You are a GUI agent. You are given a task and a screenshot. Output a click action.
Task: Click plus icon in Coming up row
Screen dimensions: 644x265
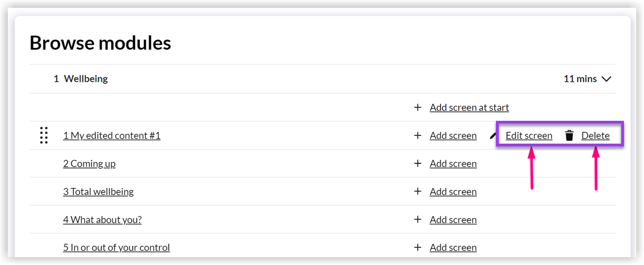pyautogui.click(x=417, y=164)
